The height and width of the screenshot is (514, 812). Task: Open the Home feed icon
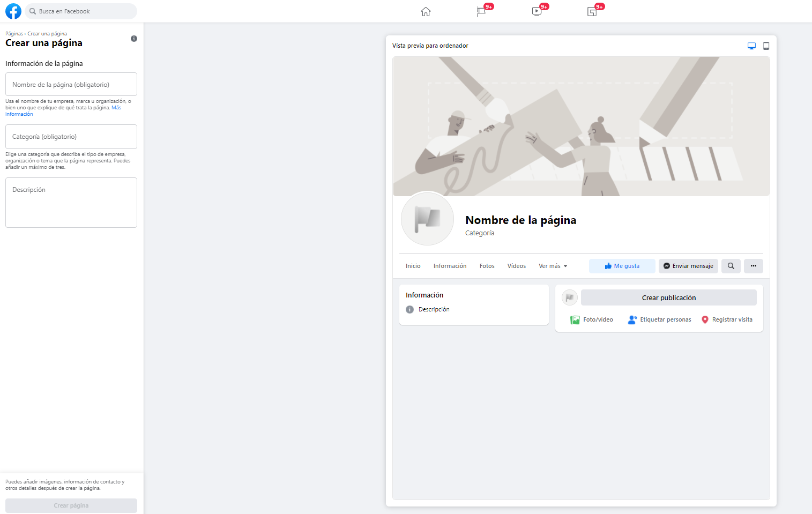(426, 12)
